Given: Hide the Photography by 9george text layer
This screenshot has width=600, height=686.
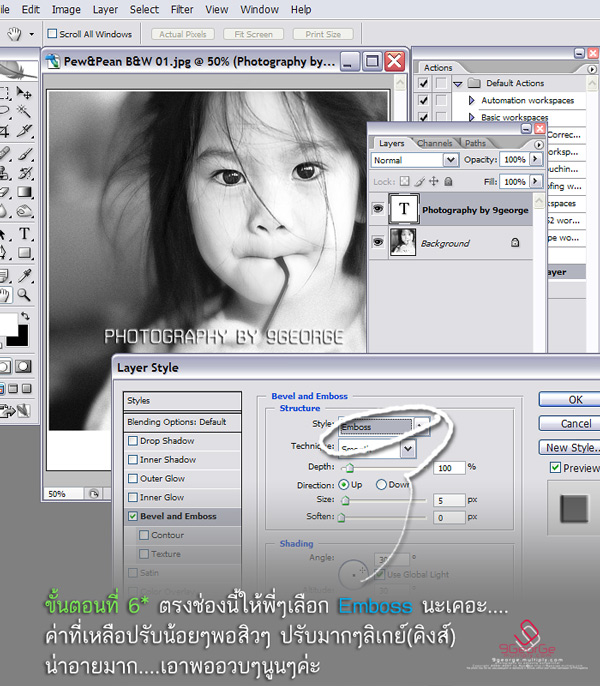Looking at the screenshot, I should [378, 209].
